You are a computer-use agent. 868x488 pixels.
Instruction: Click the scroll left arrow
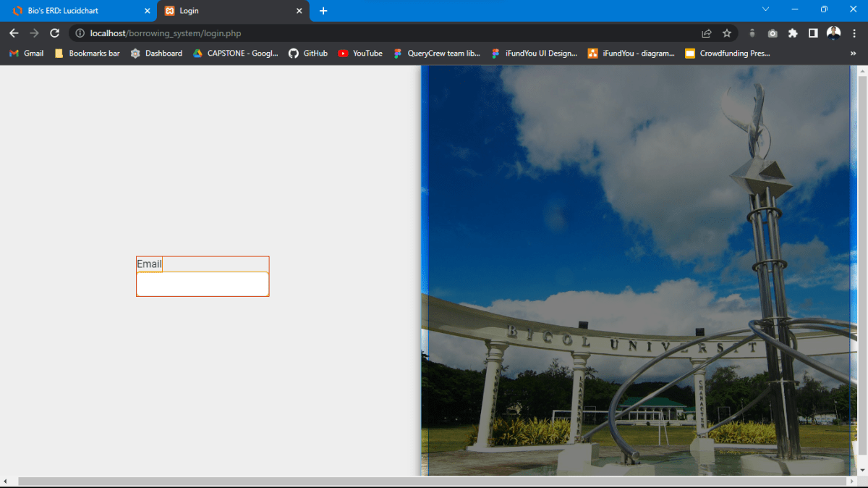point(6,481)
